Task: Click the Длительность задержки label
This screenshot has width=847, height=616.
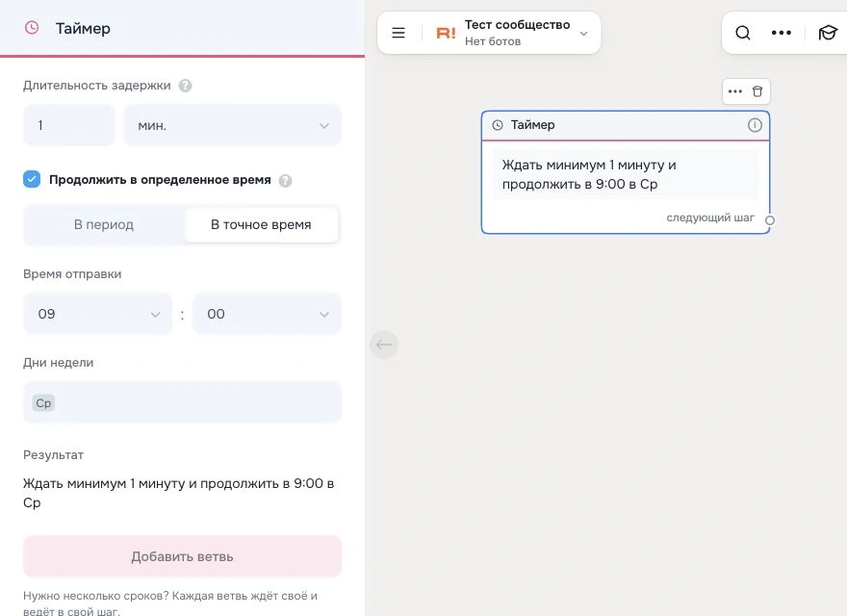Action: click(x=96, y=86)
